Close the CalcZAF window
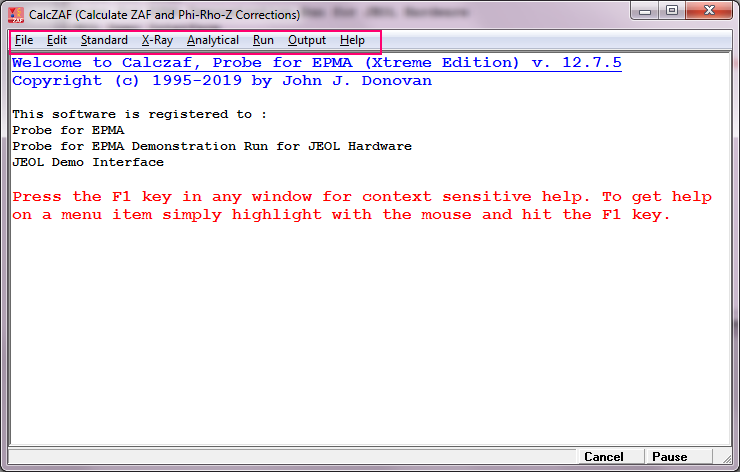This screenshot has width=740, height=472. [x=708, y=11]
